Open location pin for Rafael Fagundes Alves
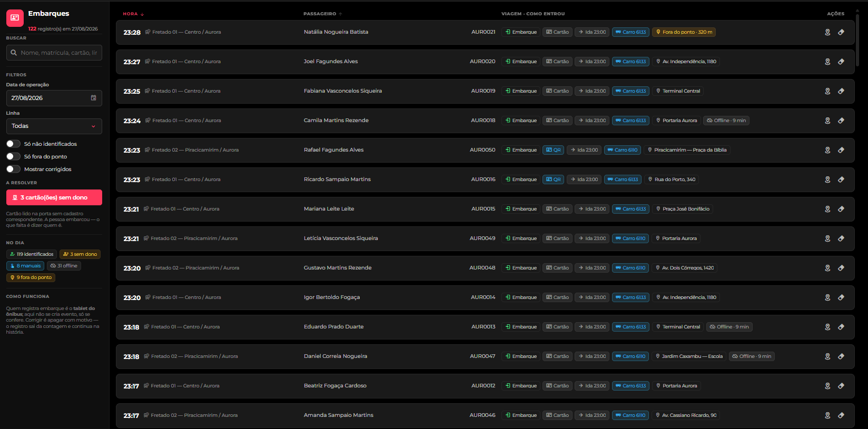868x429 pixels. (x=827, y=150)
